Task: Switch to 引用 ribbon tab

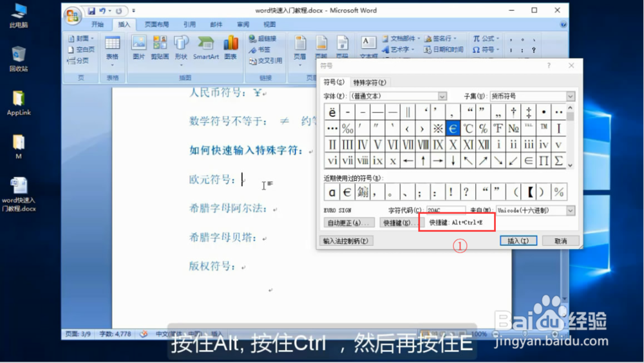Action: tap(189, 24)
